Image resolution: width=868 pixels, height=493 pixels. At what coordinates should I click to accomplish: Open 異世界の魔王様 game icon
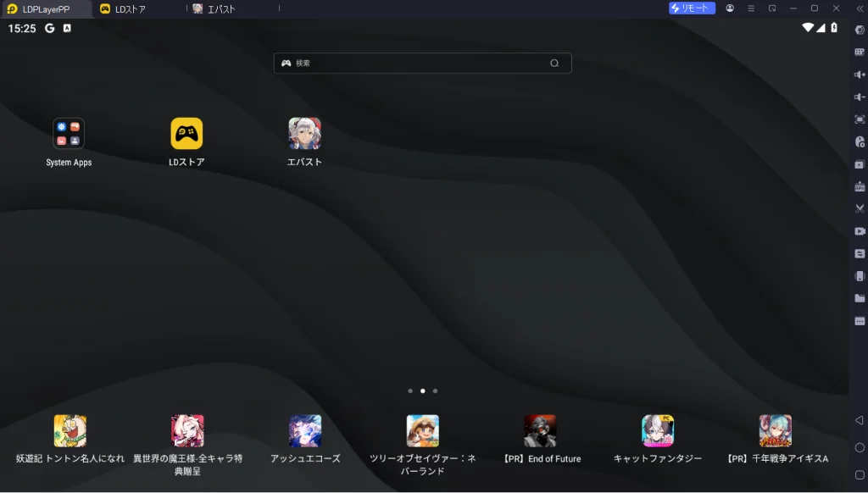(187, 430)
